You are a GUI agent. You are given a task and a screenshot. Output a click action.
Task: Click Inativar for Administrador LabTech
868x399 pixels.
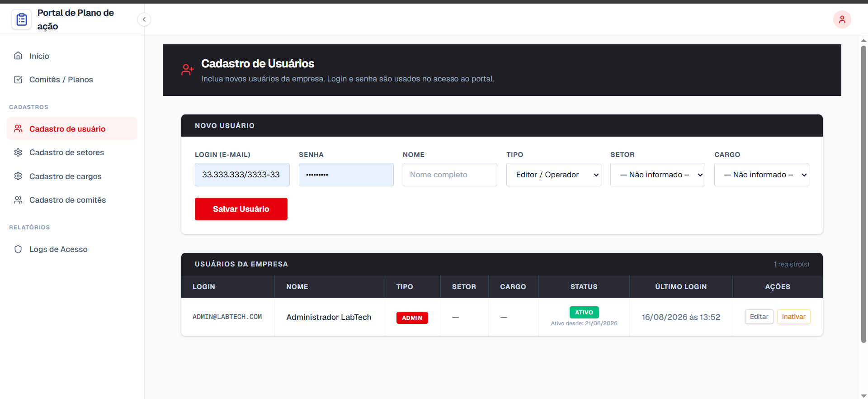[x=793, y=317]
